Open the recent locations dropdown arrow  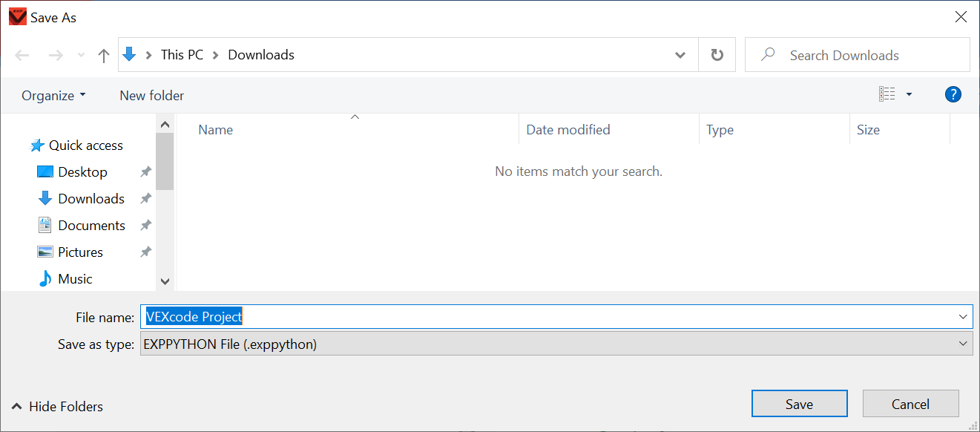coord(82,55)
